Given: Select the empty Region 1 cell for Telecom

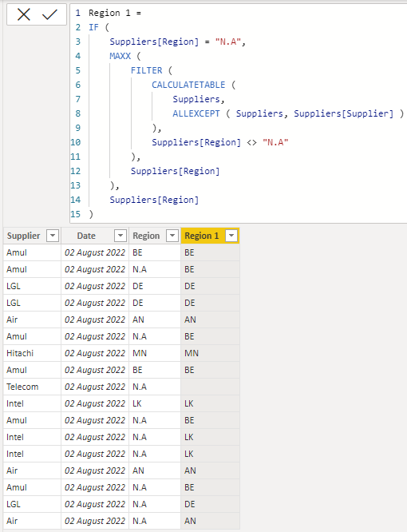Looking at the screenshot, I should click(210, 387).
